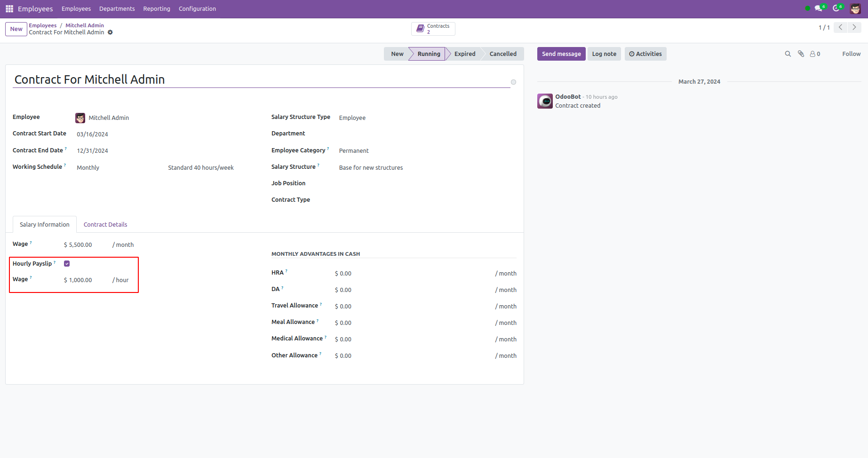Viewport: 868px width, 458px height.
Task: Go to the next record arrow
Action: click(854, 27)
